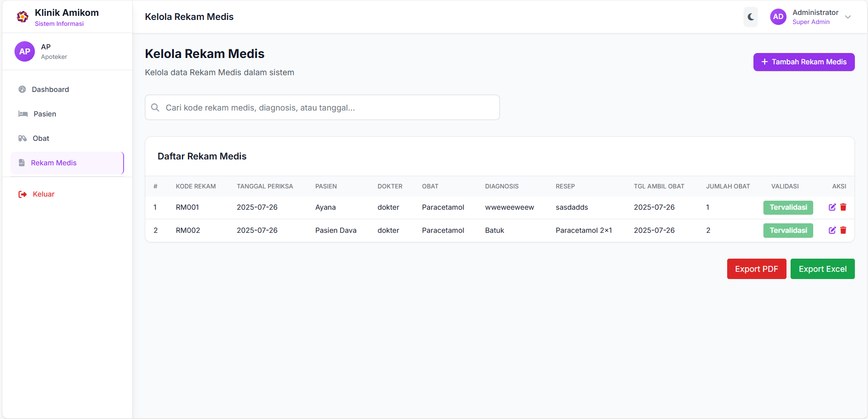Open the Obat sidebar menu
This screenshot has height=419, width=868.
tap(41, 139)
